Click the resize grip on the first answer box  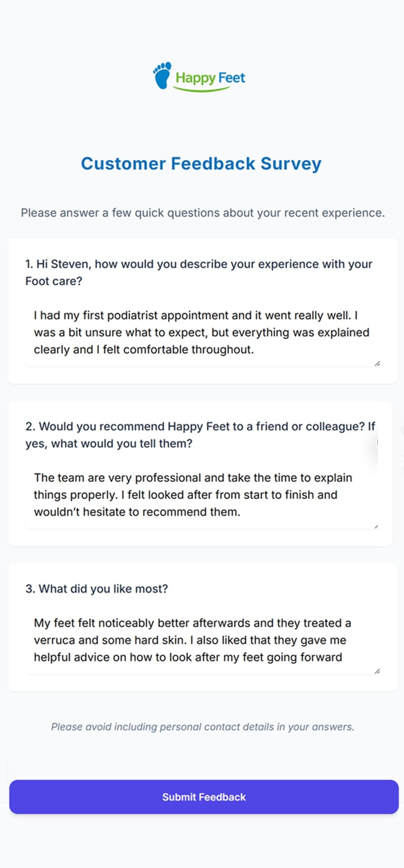click(x=377, y=363)
